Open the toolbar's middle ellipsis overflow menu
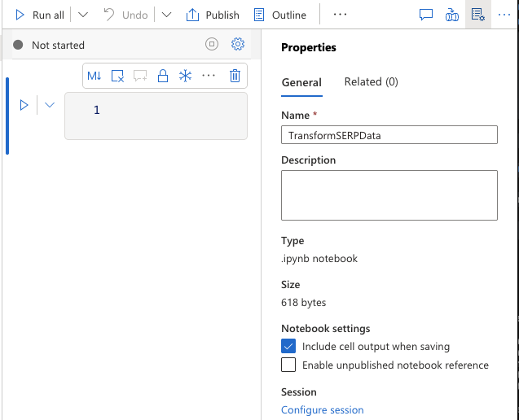The image size is (519, 420). click(x=340, y=15)
